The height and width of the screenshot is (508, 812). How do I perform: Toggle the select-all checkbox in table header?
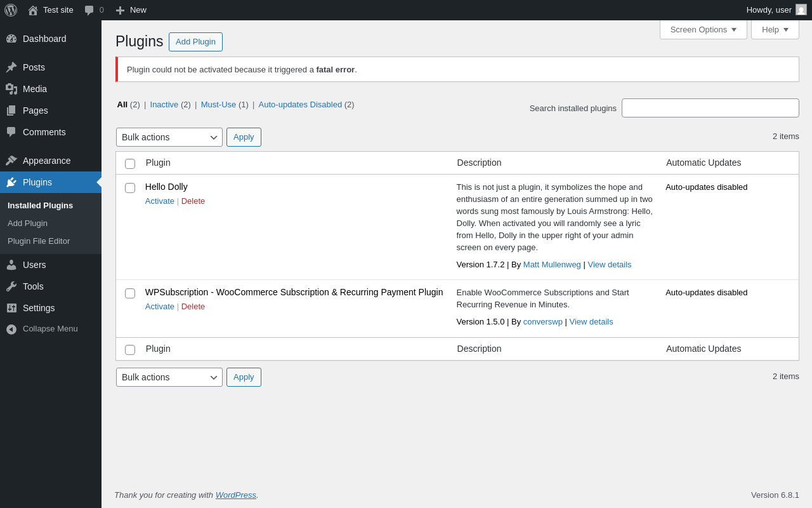pos(130,164)
